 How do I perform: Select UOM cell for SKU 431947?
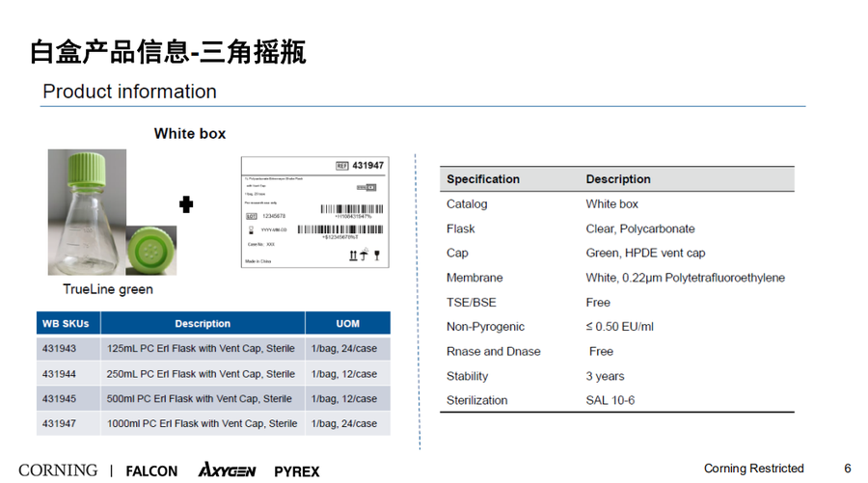pyautogui.click(x=347, y=423)
